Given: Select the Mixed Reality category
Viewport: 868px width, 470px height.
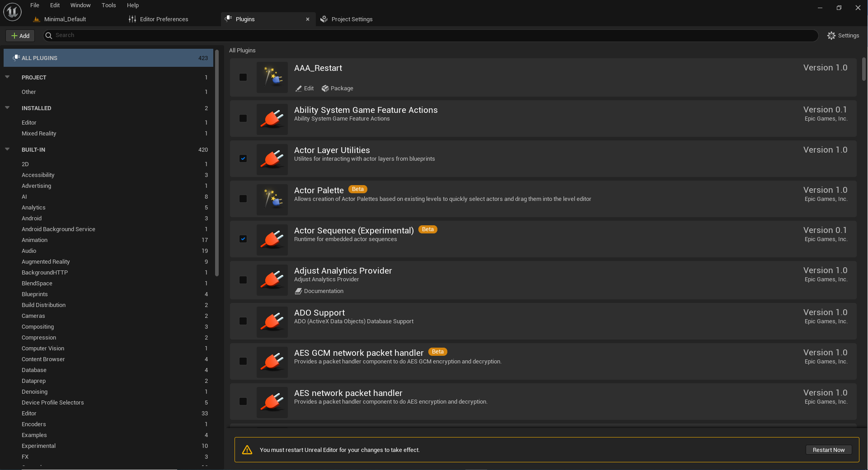Looking at the screenshot, I should pos(108,134).
